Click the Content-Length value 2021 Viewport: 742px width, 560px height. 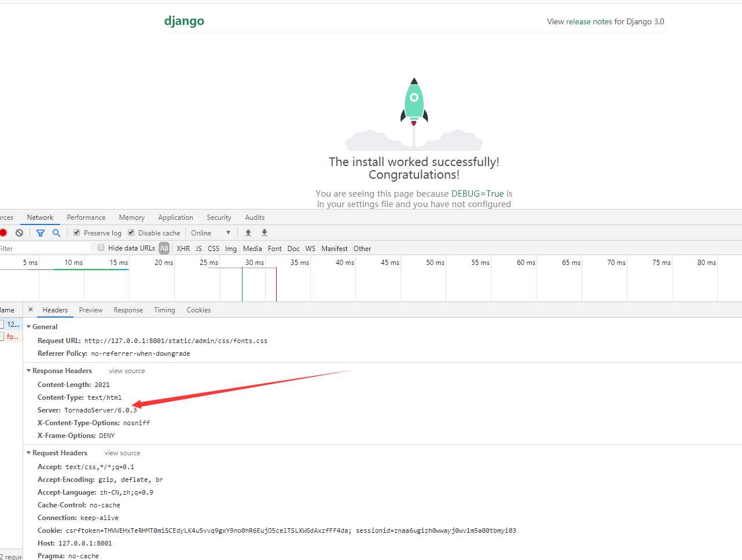(102, 385)
